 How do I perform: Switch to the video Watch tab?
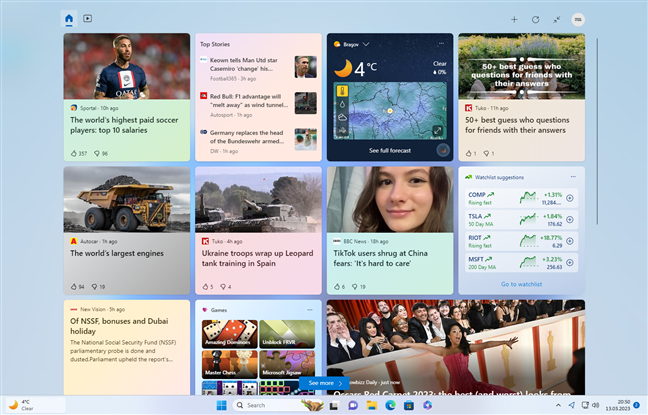[88, 18]
